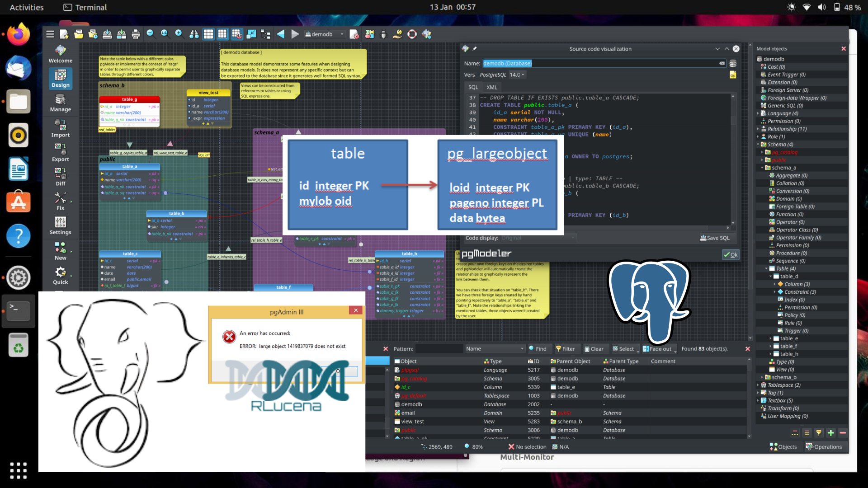This screenshot has height=488, width=868.
Task: Open the Name search attribute dropdown
Action: tap(495, 349)
